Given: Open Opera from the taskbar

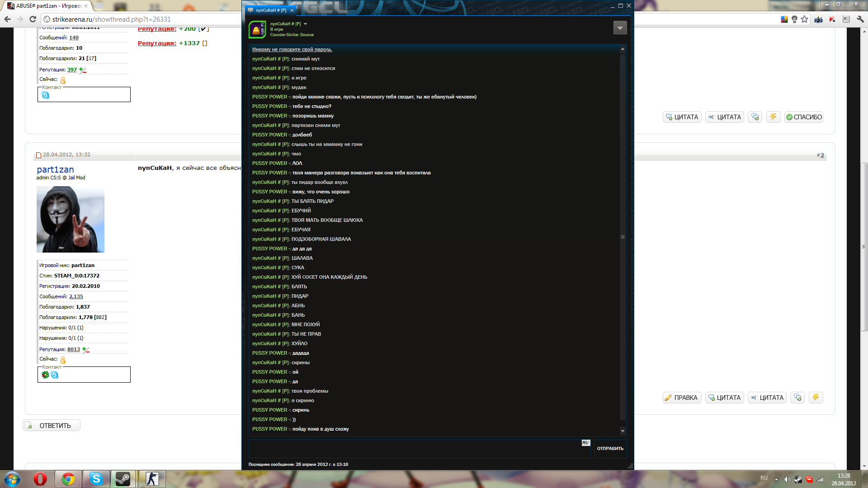Looking at the screenshot, I should click(x=40, y=479).
